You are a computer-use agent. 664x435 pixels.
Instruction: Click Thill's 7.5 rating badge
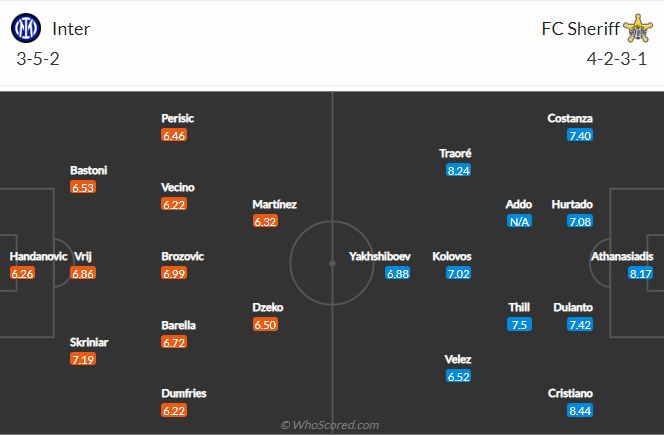[x=519, y=324]
